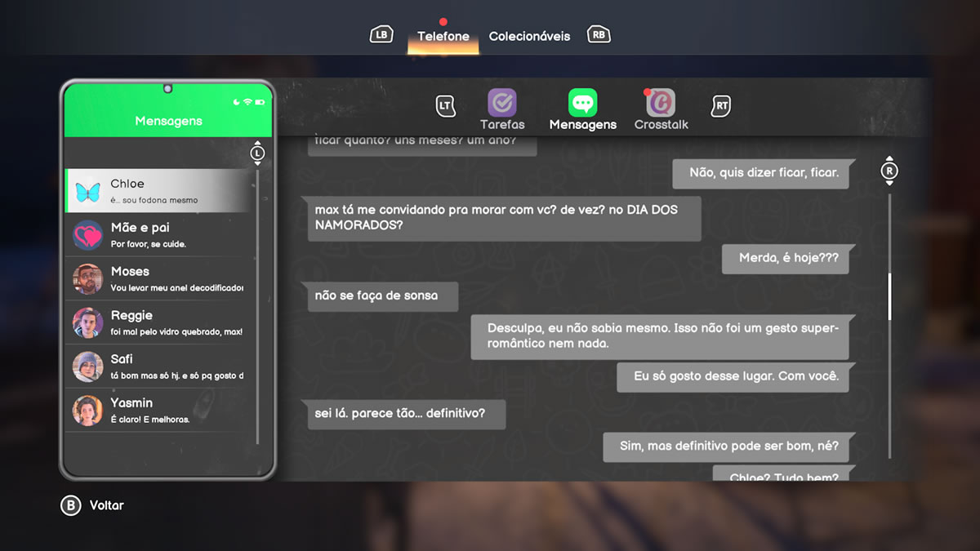
Task: Click the RB shoulder button icon
Action: 599,34
